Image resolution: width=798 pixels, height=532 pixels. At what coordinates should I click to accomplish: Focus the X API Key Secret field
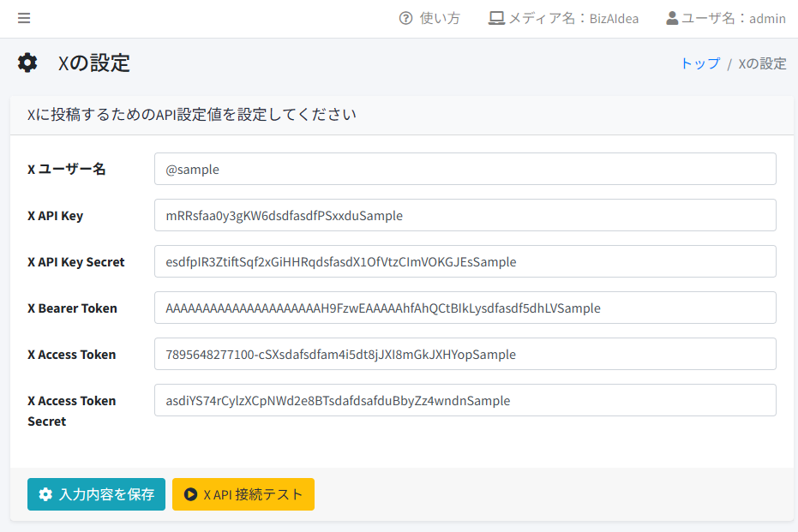click(x=465, y=261)
